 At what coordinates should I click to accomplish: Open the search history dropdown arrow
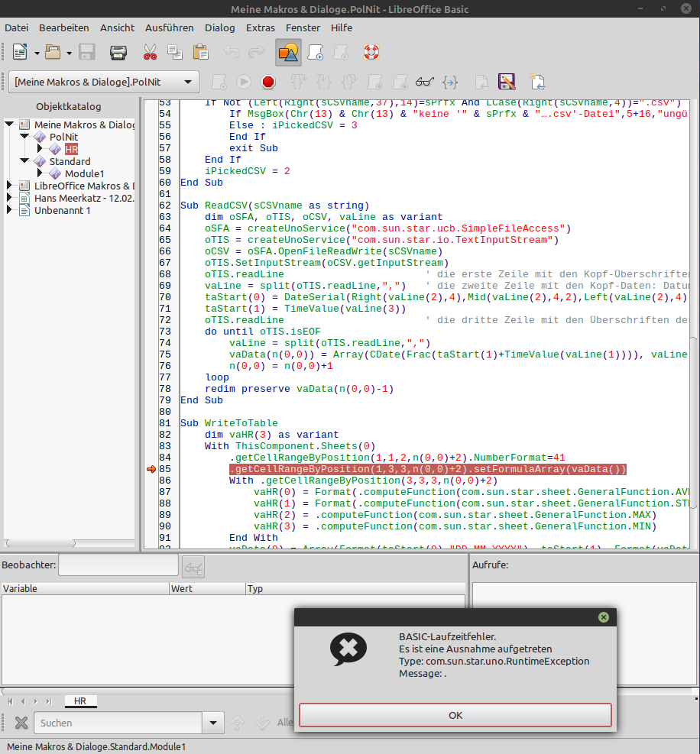[213, 723]
